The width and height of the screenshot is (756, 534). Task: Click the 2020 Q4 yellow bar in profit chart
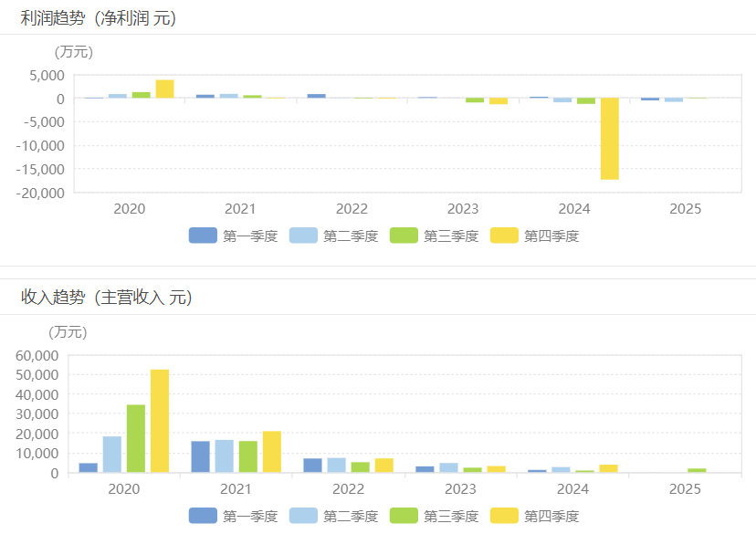tap(164, 89)
